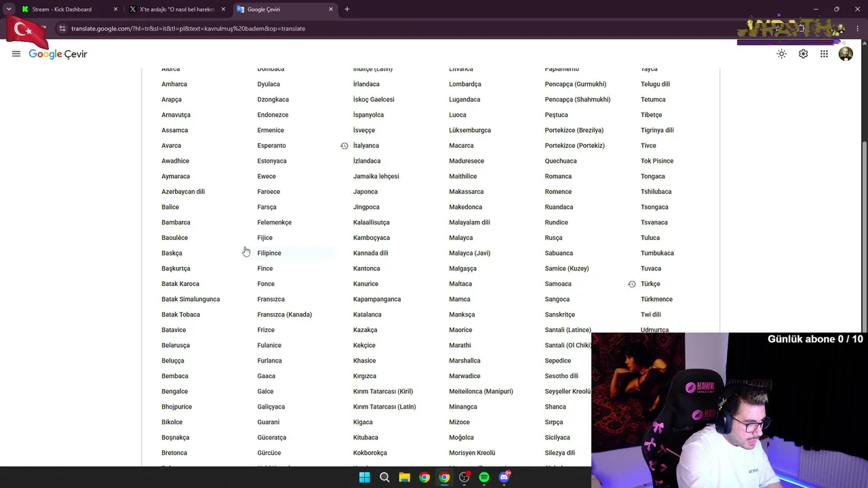Select Makedonca language

point(465,207)
